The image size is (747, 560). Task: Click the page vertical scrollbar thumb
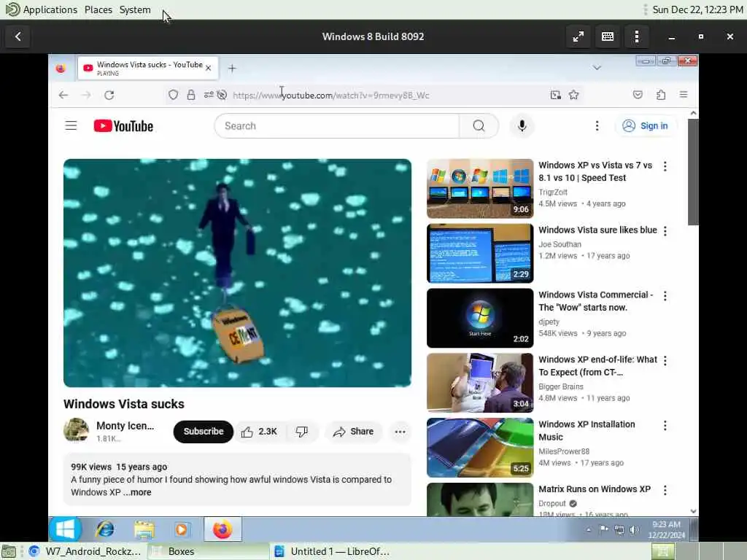point(693,172)
